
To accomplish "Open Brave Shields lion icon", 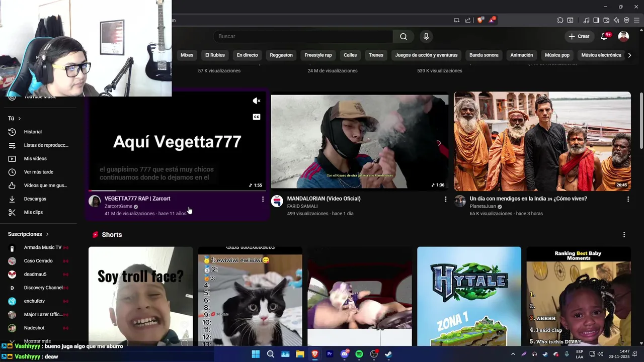I will 480,20.
